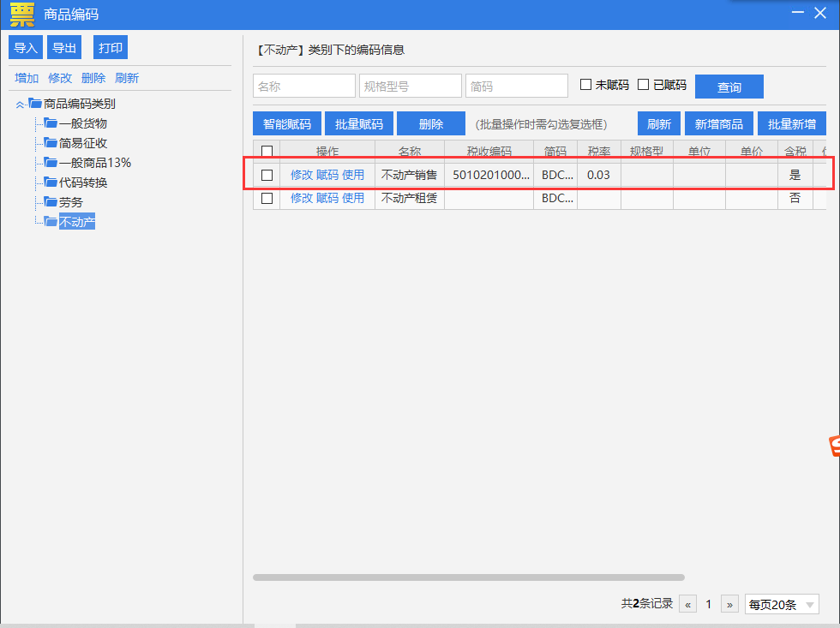Screen dimensions: 840x628
Task: Click the 一般货物 folder icon
Action: click(51, 123)
